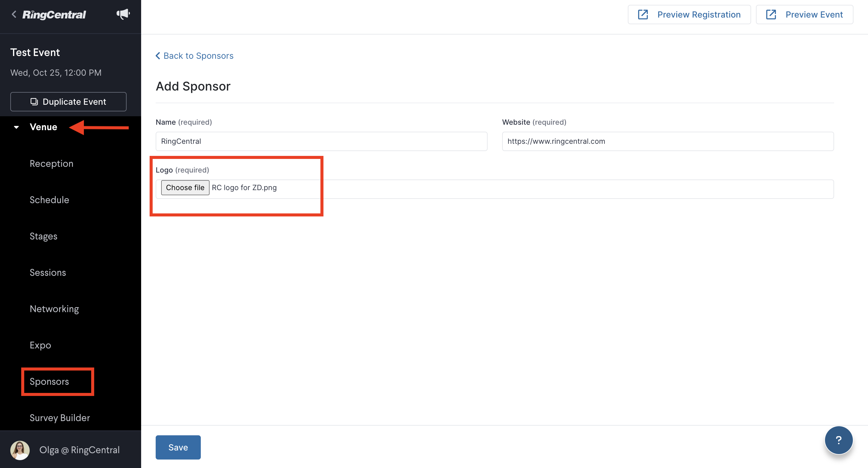
Task: Click the Website (required) label
Action: point(534,122)
